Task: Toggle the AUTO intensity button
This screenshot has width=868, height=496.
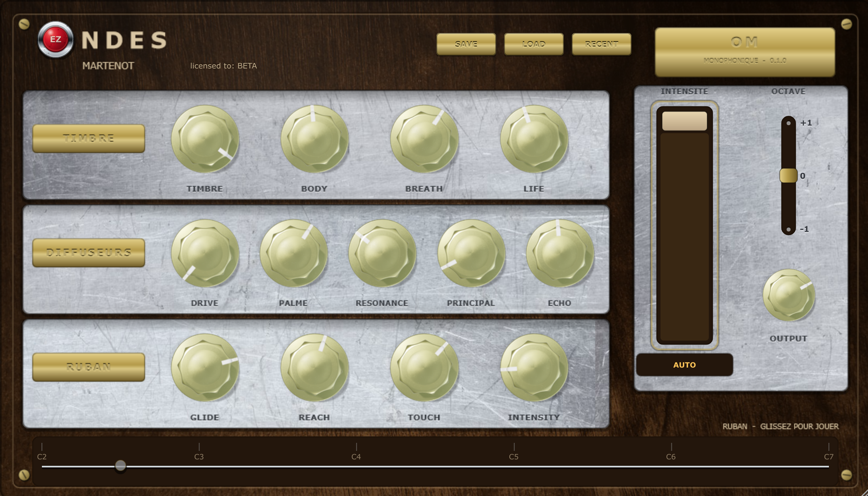Action: 684,365
